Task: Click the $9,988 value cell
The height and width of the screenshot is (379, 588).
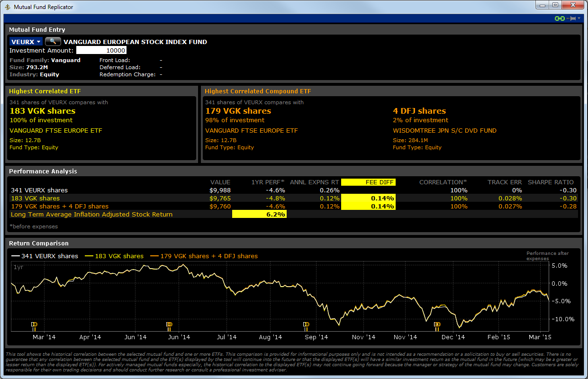Action: tap(220, 190)
